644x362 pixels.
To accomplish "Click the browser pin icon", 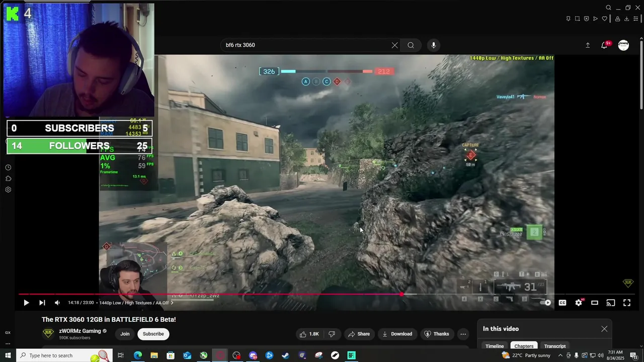I will point(568,19).
